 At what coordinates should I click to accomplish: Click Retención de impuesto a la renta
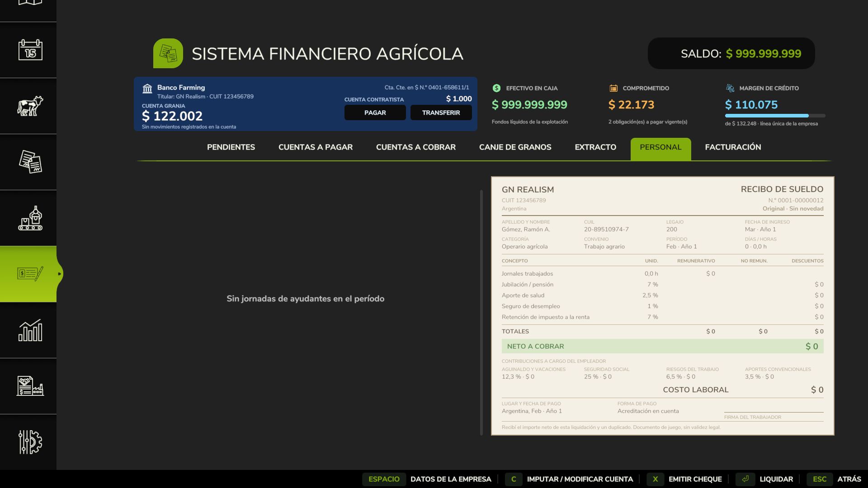tap(546, 317)
